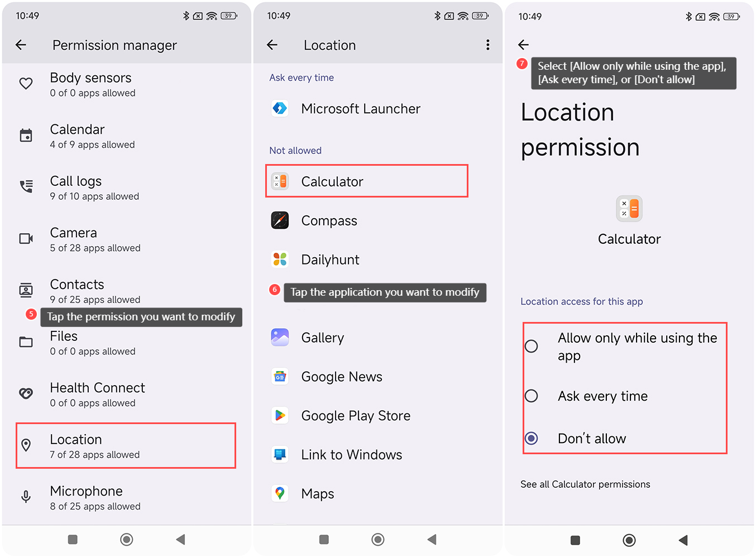Tap the Microphone permission icon
Image resolution: width=756 pixels, height=558 pixels.
(x=26, y=497)
